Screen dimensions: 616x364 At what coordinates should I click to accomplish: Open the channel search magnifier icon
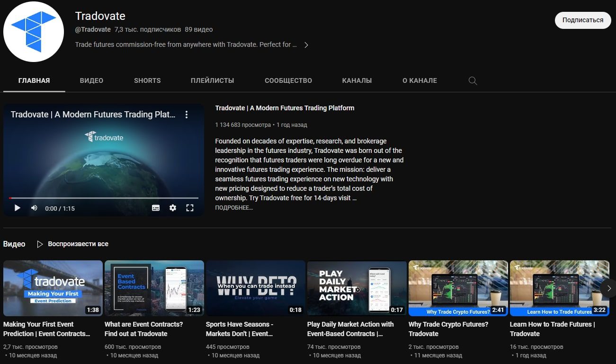tap(473, 80)
